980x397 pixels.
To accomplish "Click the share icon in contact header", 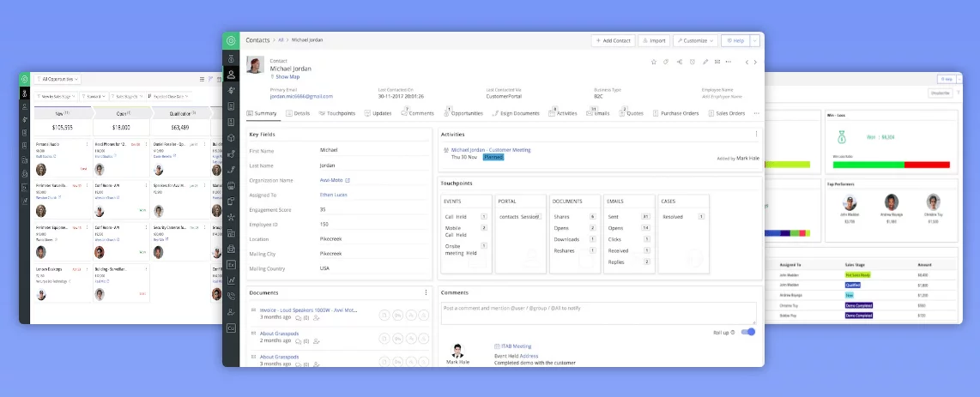I will pyautogui.click(x=679, y=62).
